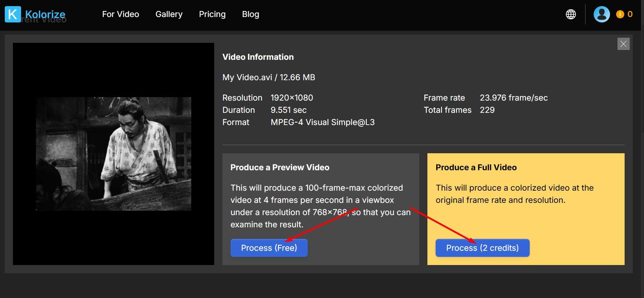Click the Frame rate label
Screen dimensions: 644x298
444,98
